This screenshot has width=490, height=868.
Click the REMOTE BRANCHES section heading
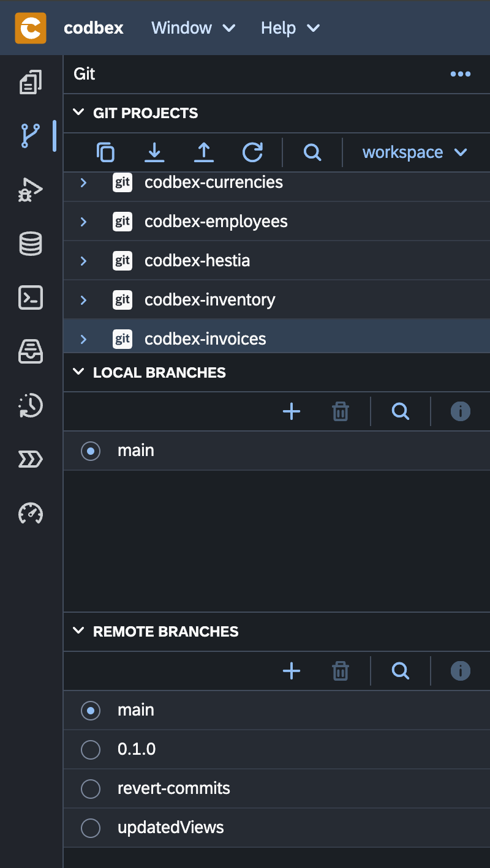[x=166, y=632]
